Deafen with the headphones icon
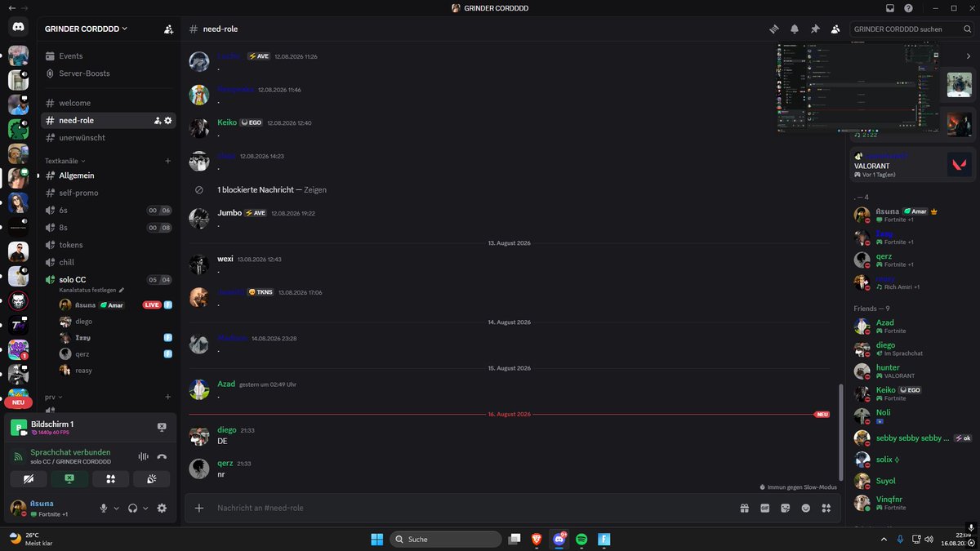Image resolution: width=980 pixels, height=551 pixels. coord(132,508)
